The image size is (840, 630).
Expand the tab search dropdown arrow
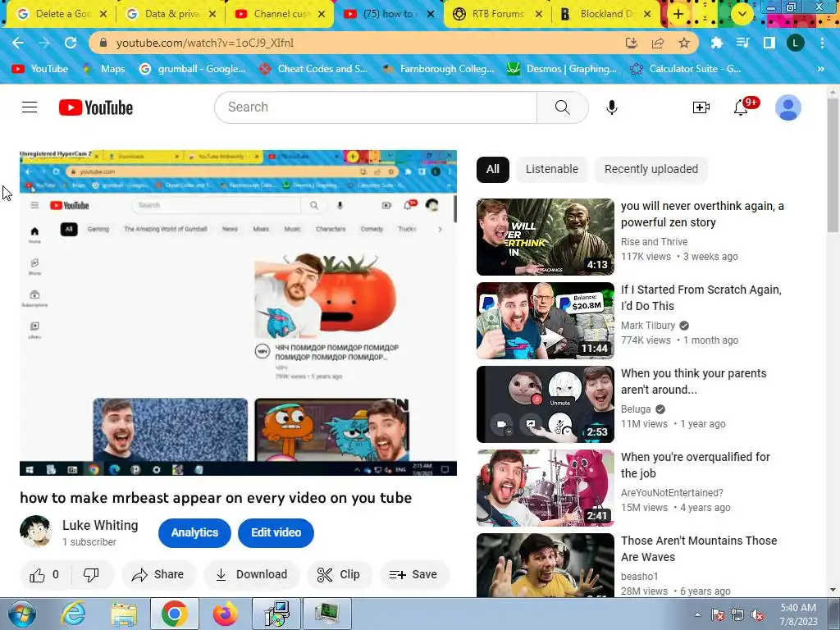[742, 15]
